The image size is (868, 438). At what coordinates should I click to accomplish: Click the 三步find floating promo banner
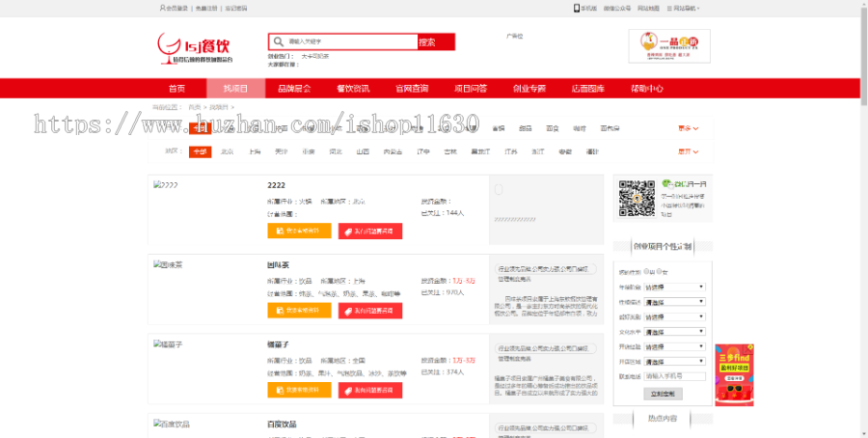click(734, 374)
